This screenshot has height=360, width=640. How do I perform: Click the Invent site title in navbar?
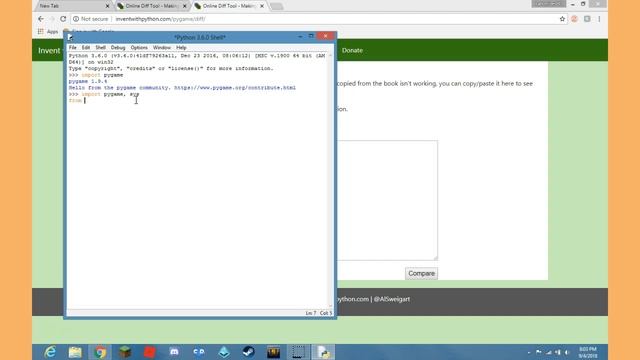[x=49, y=51]
